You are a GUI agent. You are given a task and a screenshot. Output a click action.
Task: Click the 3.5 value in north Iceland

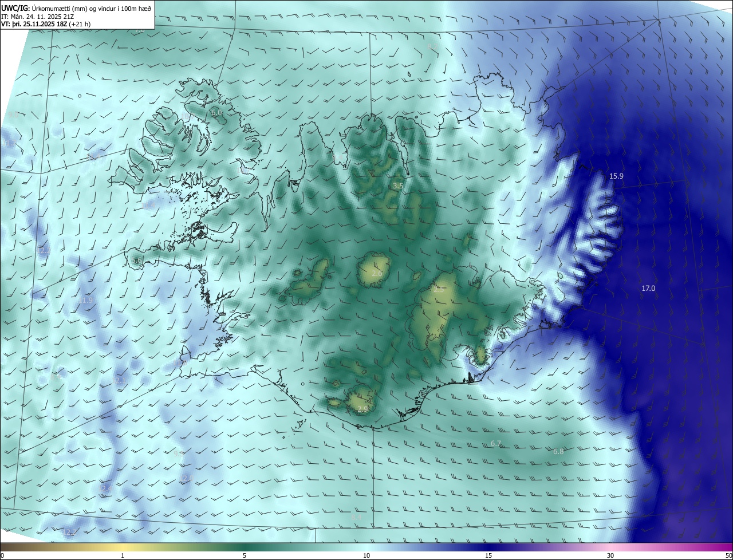point(398,186)
